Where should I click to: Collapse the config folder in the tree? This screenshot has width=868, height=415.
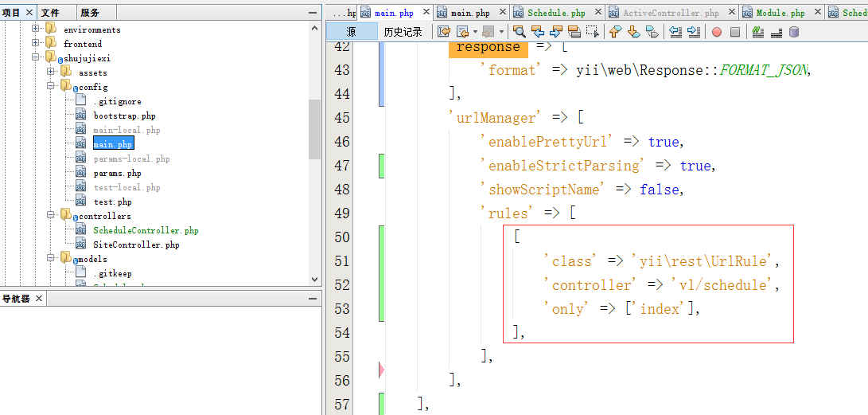pos(51,87)
